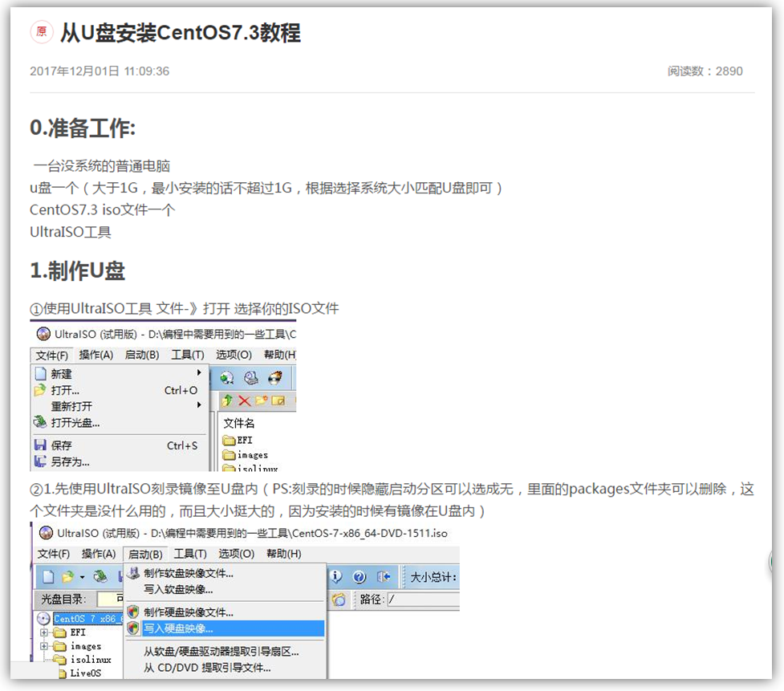This screenshot has width=784, height=691.
Task: Click the exit door icon before 大小总计
Action: coord(384,577)
